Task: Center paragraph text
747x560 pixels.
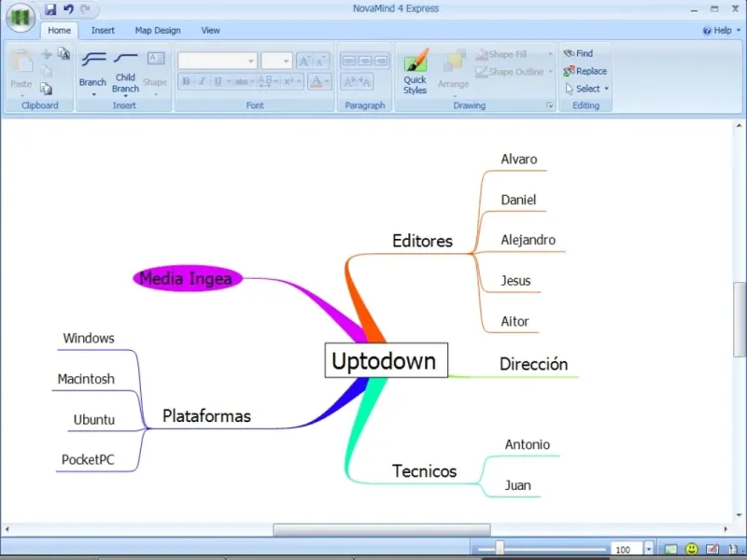Action: point(365,61)
